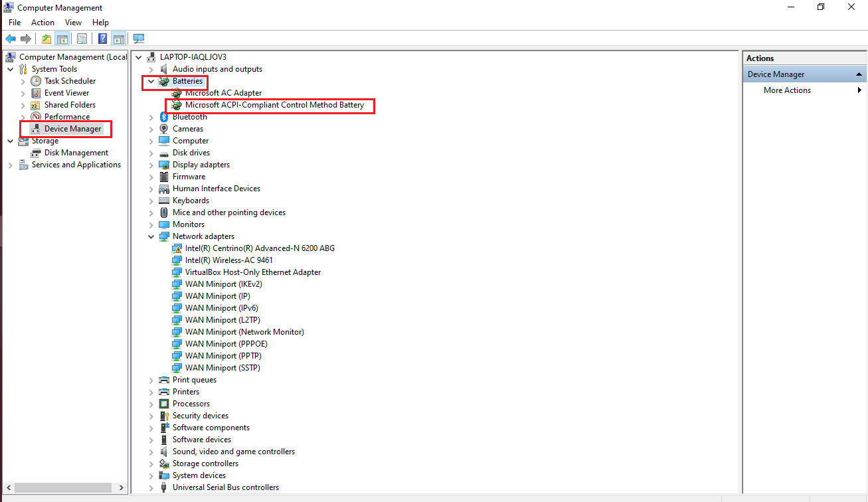Select WAN Miniport (PPPOE)
This screenshot has width=868, height=502.
coord(225,344)
